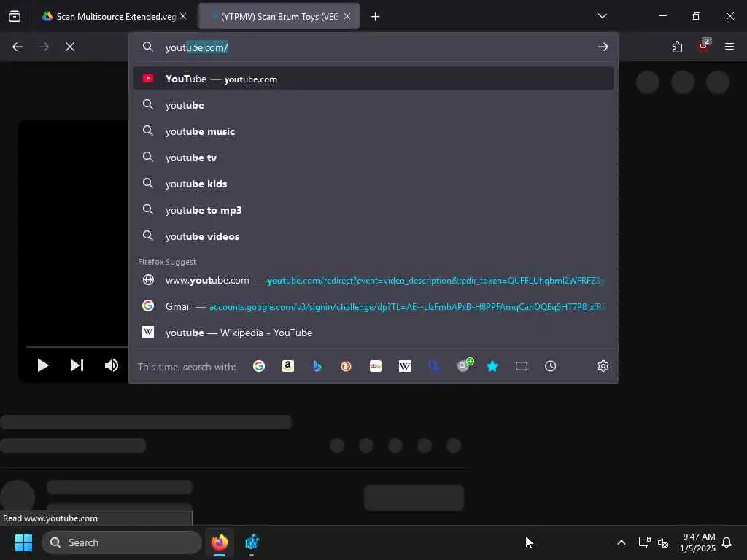747x560 pixels.
Task: Open the Firefox application menu
Action: pos(729,47)
